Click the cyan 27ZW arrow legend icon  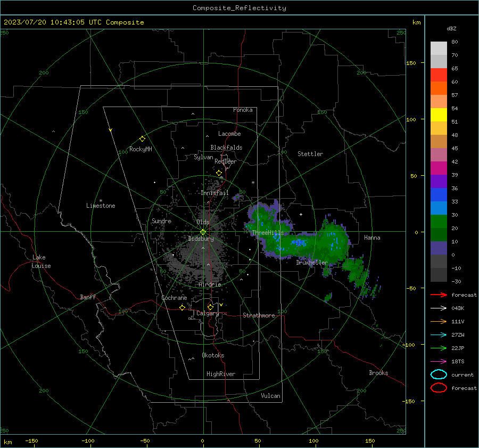pos(439,335)
